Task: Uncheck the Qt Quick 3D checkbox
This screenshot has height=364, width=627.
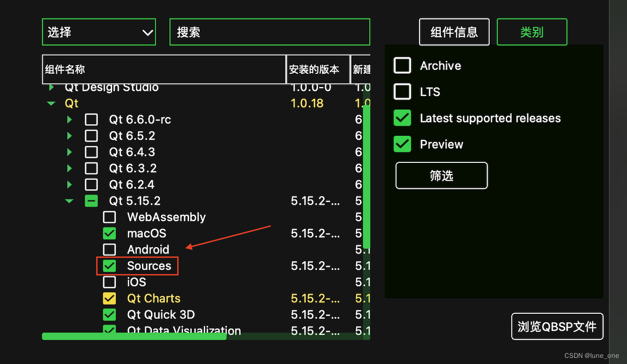Action: (x=109, y=315)
